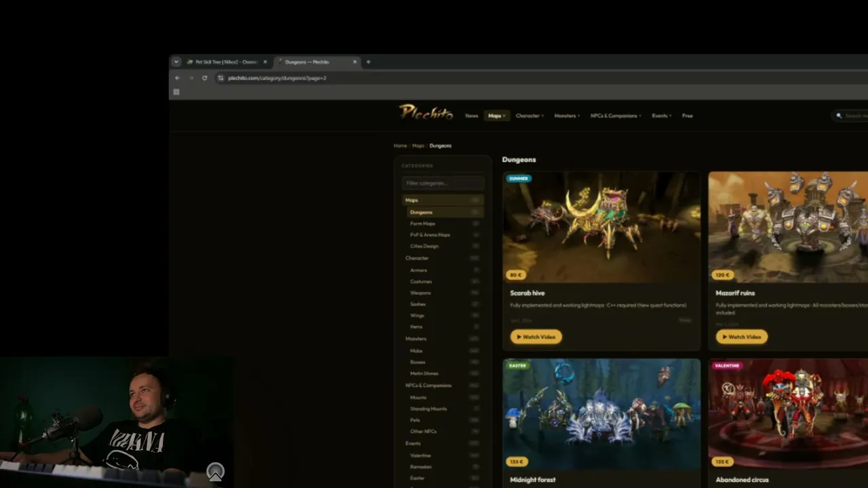The image size is (868, 488).
Task: Select Mounts category
Action: click(445, 397)
